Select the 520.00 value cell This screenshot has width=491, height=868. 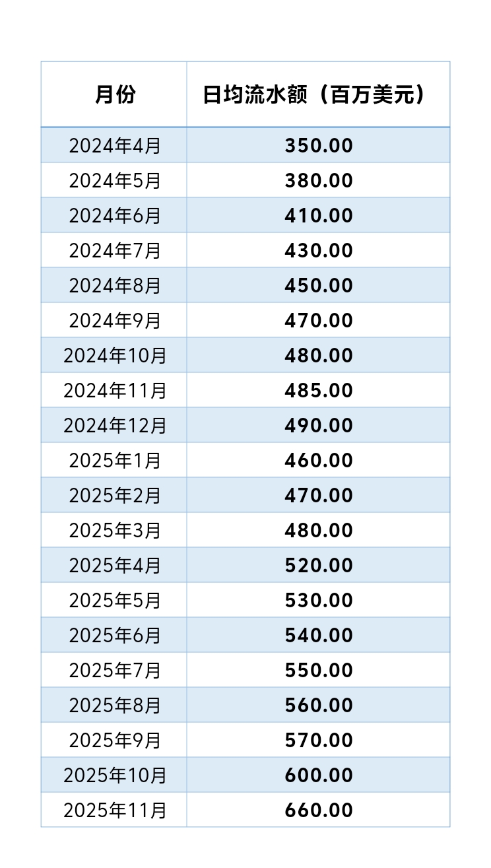318,565
